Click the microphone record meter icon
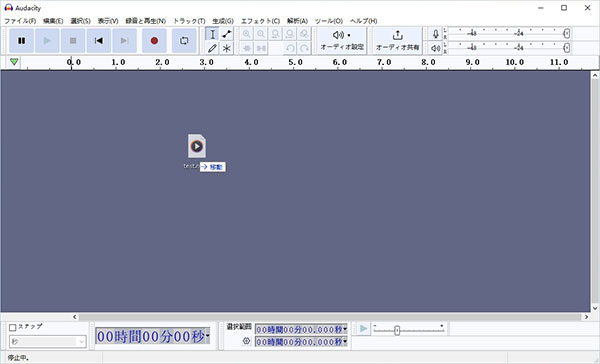This screenshot has width=600, height=364. [x=435, y=34]
